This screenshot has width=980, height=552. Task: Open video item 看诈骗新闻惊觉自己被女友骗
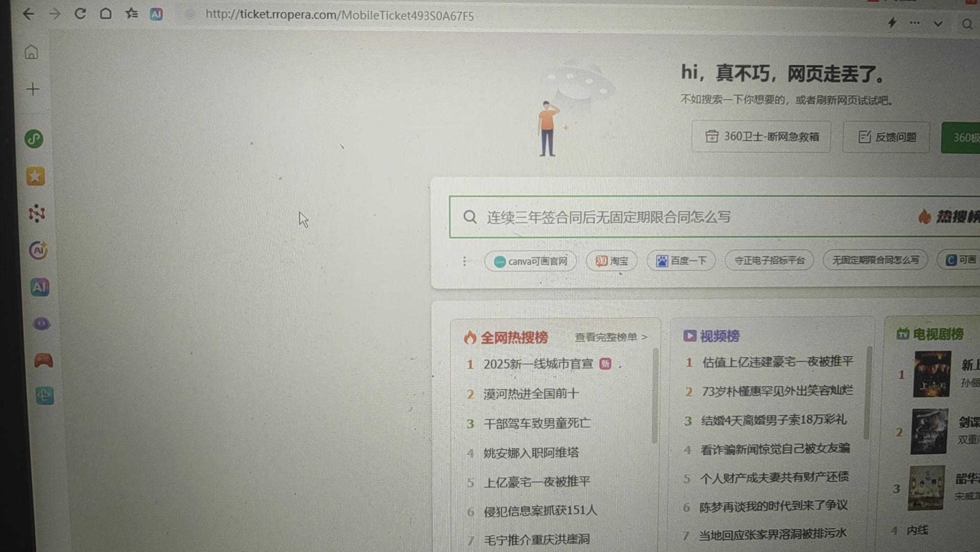click(x=775, y=449)
